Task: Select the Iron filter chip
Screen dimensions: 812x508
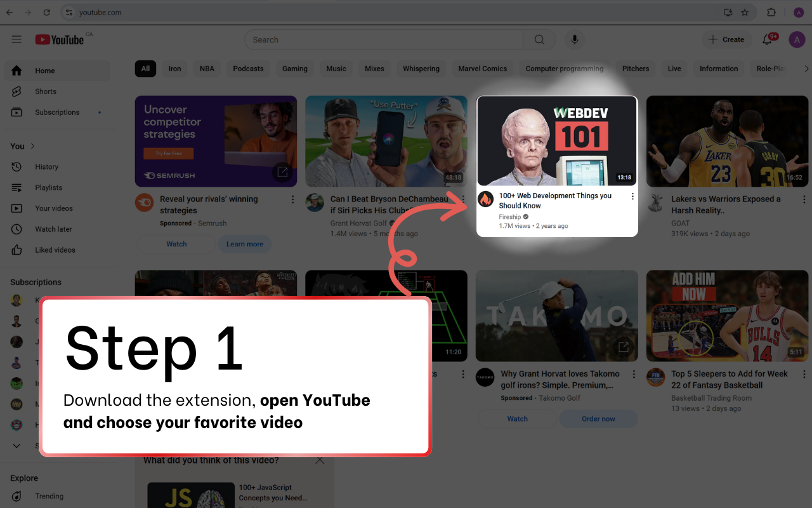Action: pyautogui.click(x=174, y=69)
